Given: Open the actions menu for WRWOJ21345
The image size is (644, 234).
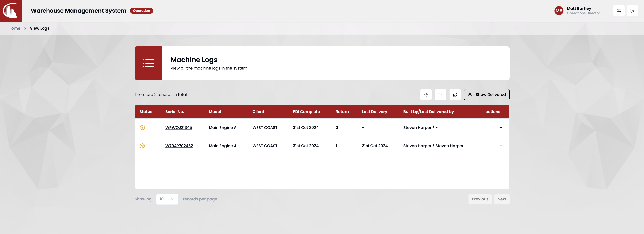Looking at the screenshot, I should pos(500,128).
